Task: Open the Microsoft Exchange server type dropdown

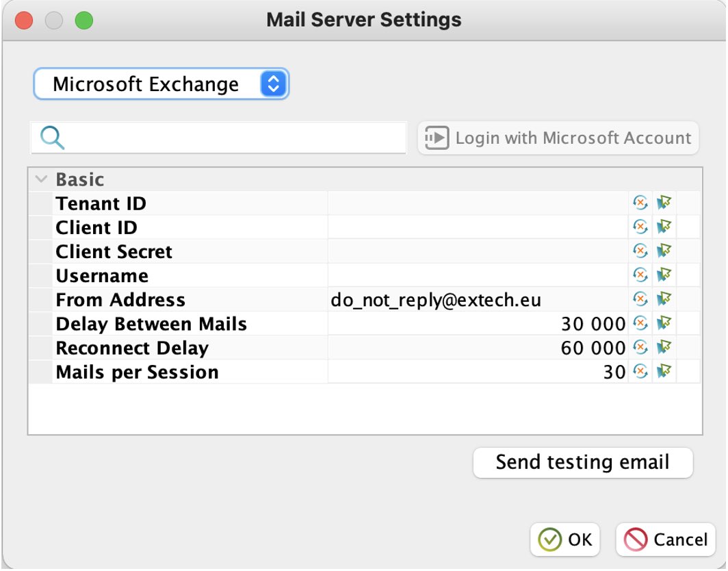Action: point(161,84)
